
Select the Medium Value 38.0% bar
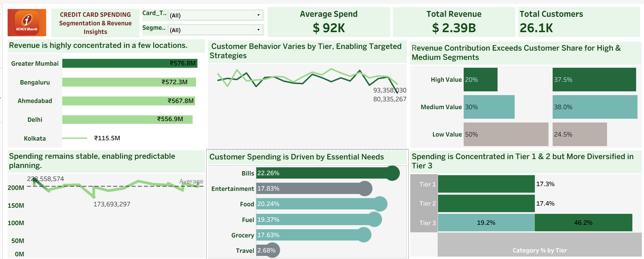(595, 107)
